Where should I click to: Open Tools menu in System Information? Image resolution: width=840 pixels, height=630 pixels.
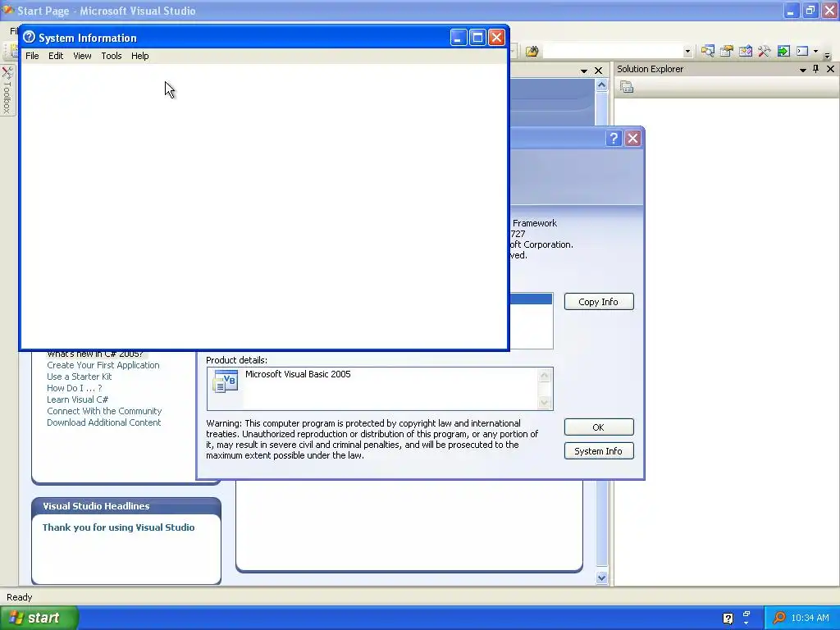click(x=112, y=56)
